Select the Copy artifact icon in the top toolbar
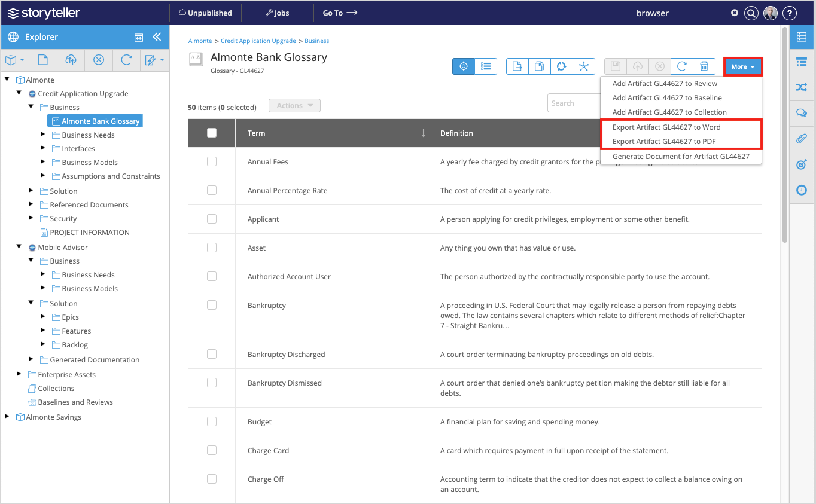The image size is (816, 504). pyautogui.click(x=539, y=66)
